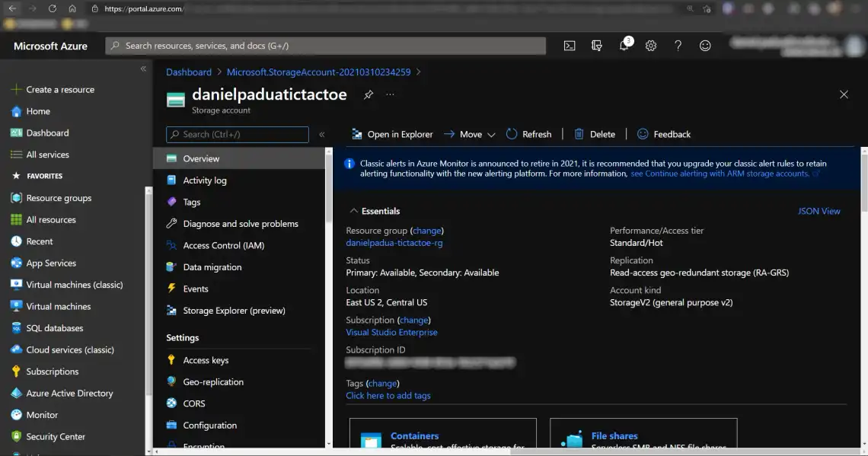Open storage account in Explorer
This screenshot has height=456, width=868.
391,134
